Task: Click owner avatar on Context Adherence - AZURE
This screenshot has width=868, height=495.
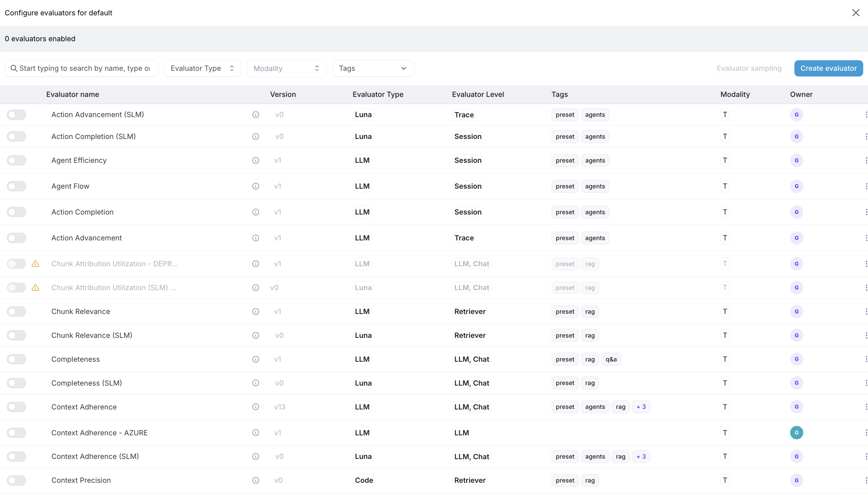Action: 796,432
